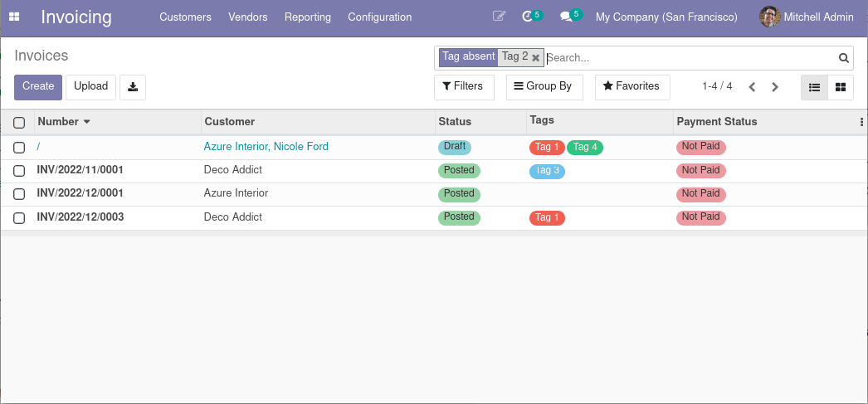Viewport: 868px width, 404px height.
Task: Open optional columns menu at header right
Action: [x=861, y=122]
